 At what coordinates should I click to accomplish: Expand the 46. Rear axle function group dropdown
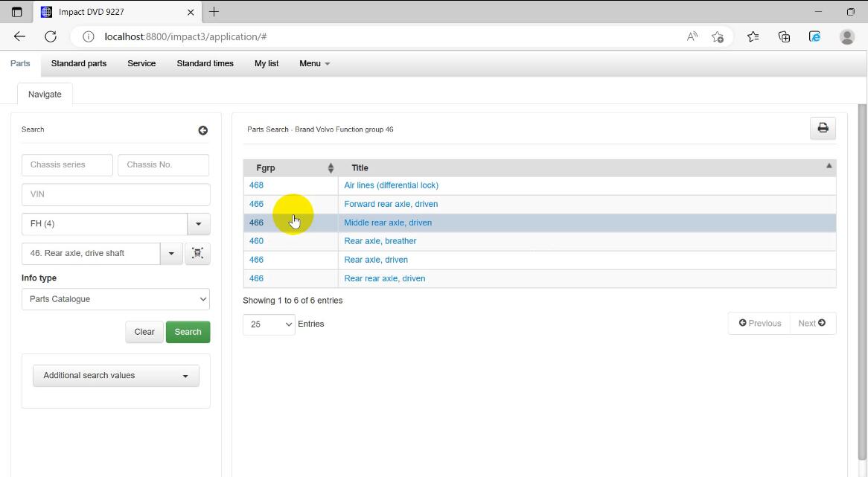pyautogui.click(x=171, y=253)
